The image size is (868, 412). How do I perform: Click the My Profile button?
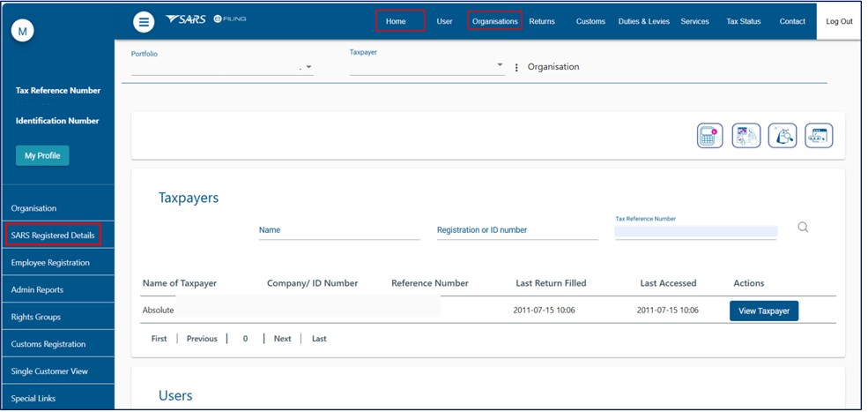[42, 156]
